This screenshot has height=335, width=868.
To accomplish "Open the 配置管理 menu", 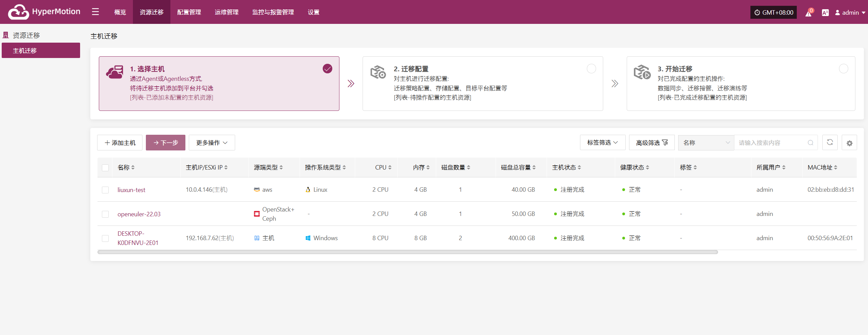I will pos(189,12).
